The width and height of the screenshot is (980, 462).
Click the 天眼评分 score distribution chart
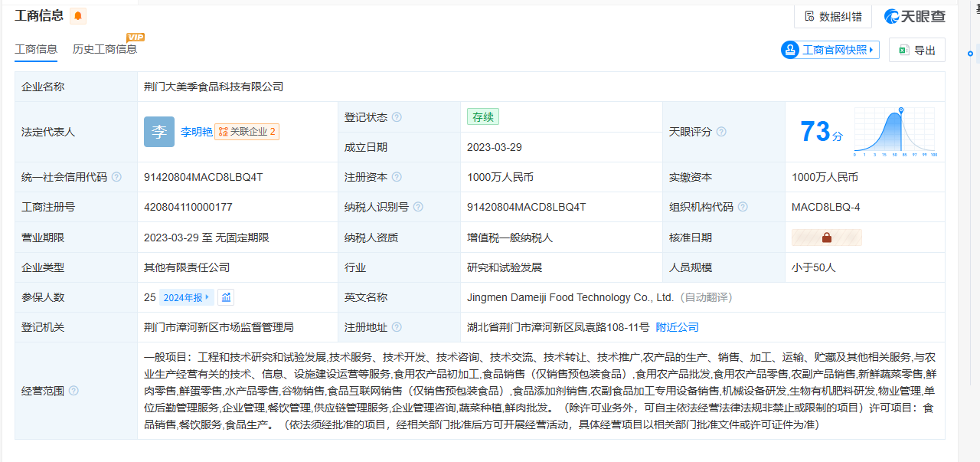(895, 132)
